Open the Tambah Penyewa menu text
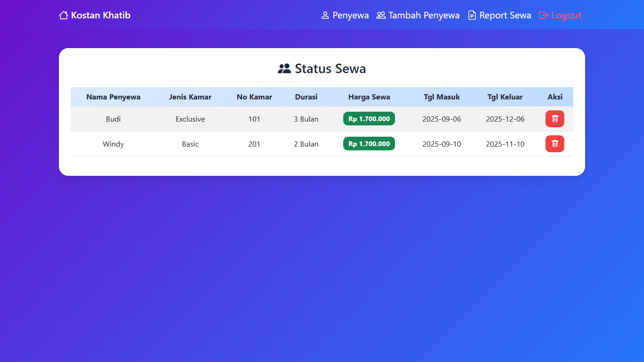Screen dimensions: 644x362 point(423,16)
